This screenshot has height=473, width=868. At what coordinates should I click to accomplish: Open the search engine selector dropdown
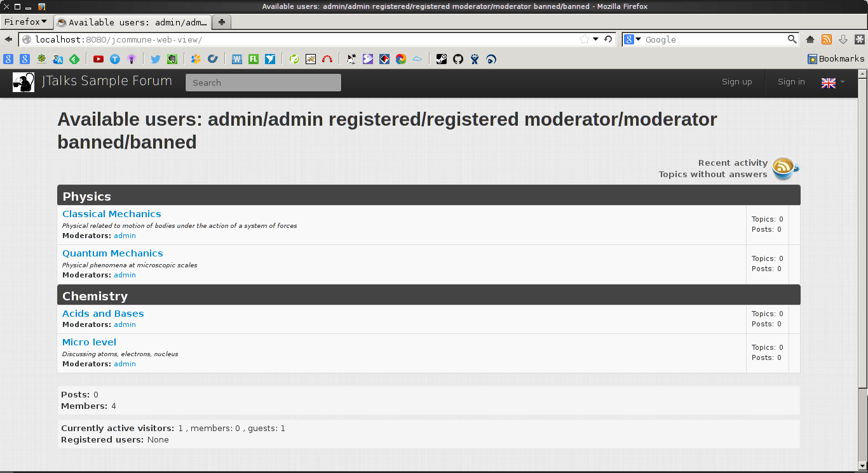coord(633,39)
